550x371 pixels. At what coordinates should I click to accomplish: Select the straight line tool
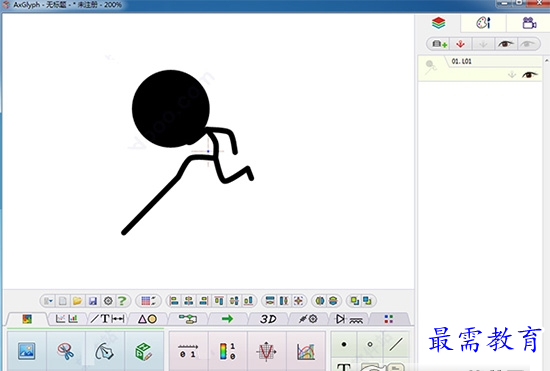(396, 344)
